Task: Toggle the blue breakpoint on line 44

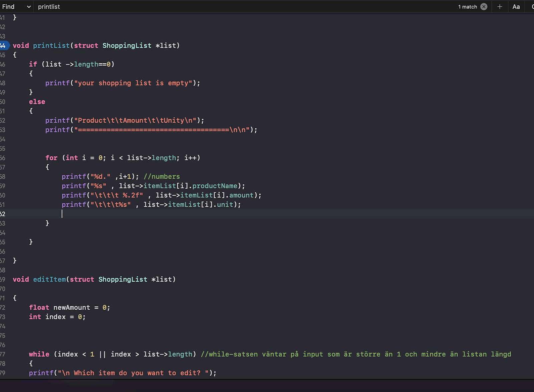Action: [x=3, y=46]
